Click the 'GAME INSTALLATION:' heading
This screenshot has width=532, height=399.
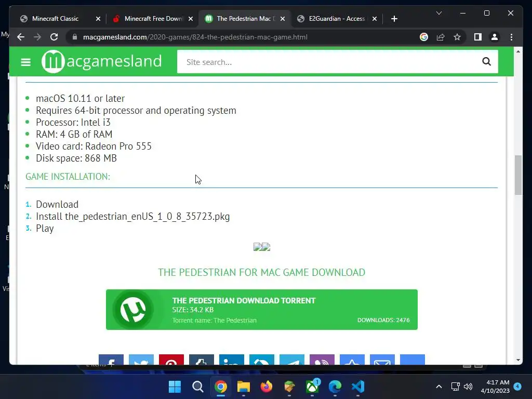[x=68, y=177]
